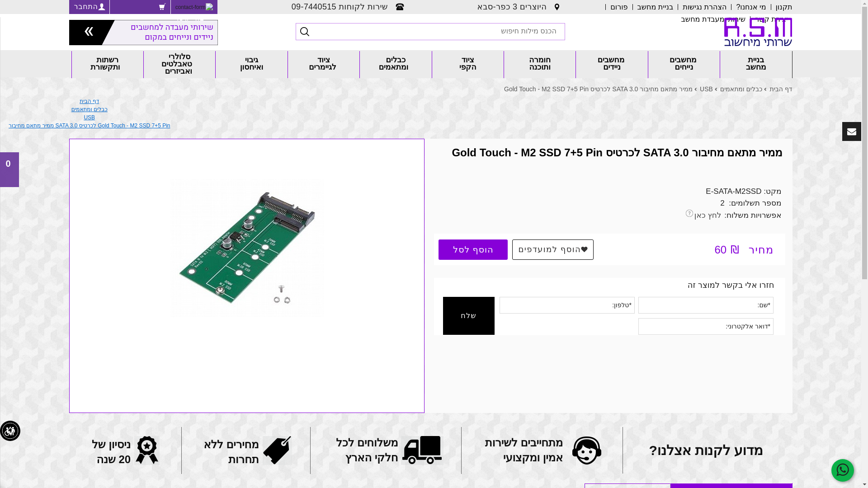Click the search magnifier icon
Viewport: 868px width, 488px height.
click(x=305, y=32)
